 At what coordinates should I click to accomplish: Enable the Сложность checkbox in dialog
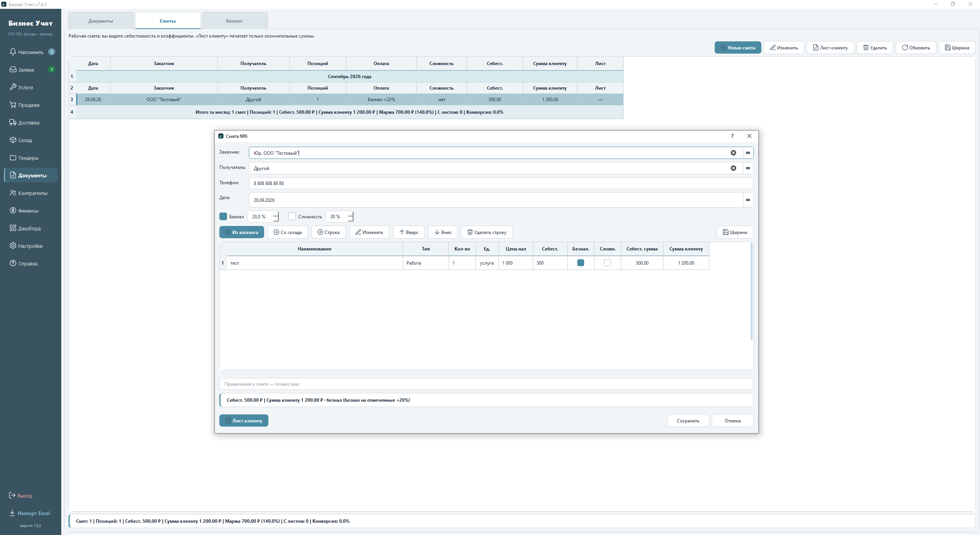pos(292,216)
